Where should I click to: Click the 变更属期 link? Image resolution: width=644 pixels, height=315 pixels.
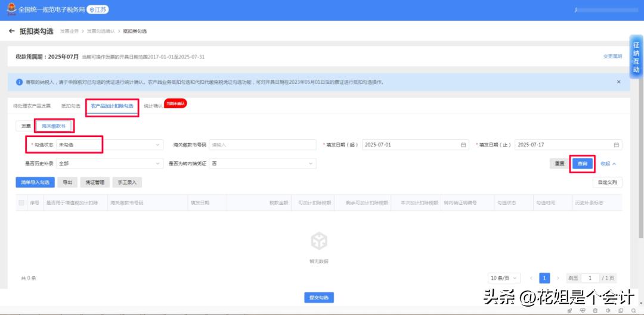612,57
